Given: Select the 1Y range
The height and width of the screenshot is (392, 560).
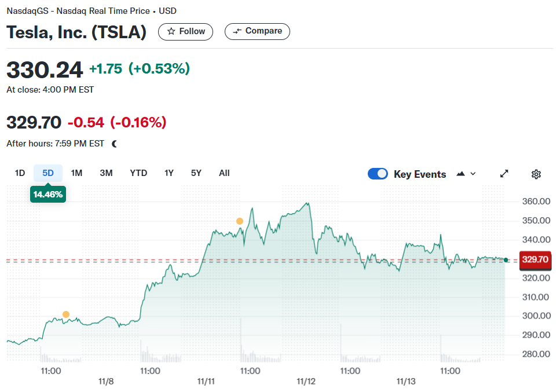Looking at the screenshot, I should click(169, 173).
